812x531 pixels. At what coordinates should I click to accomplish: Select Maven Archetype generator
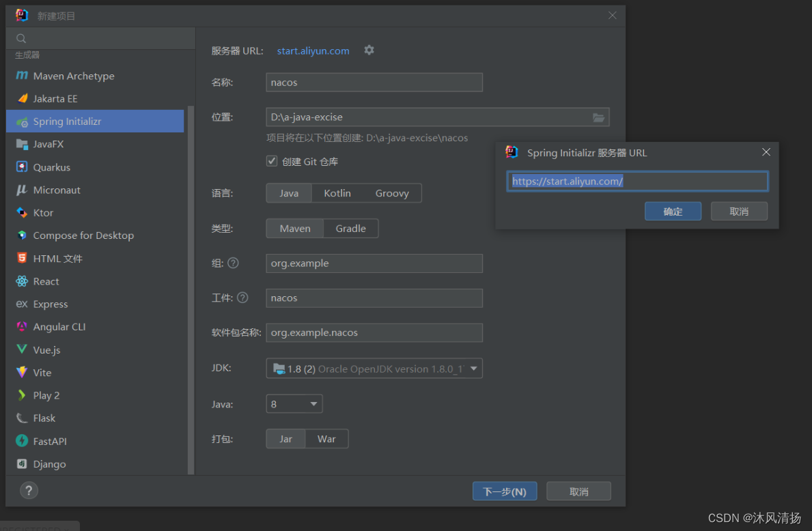point(95,76)
